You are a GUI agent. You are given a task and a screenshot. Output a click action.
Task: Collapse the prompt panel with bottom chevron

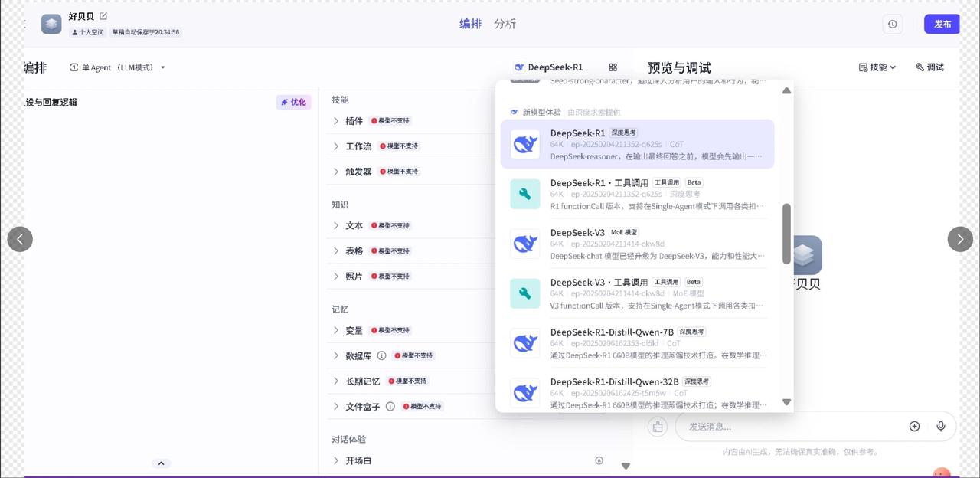tap(161, 463)
